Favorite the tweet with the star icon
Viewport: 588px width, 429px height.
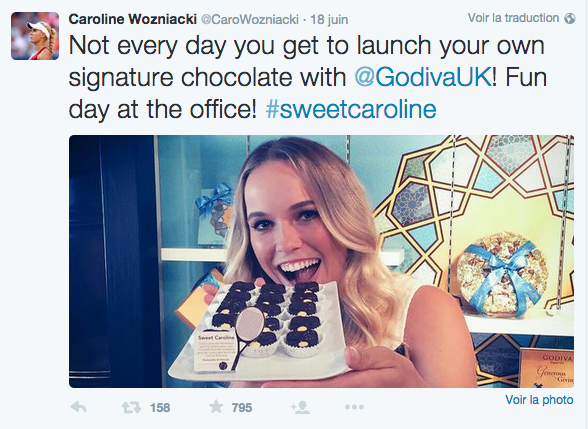click(216, 406)
